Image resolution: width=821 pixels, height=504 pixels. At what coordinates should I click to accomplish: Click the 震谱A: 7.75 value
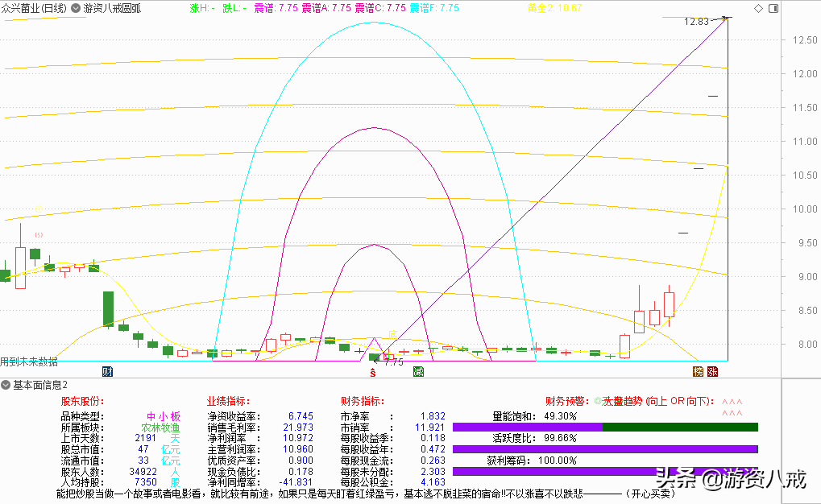click(x=326, y=8)
